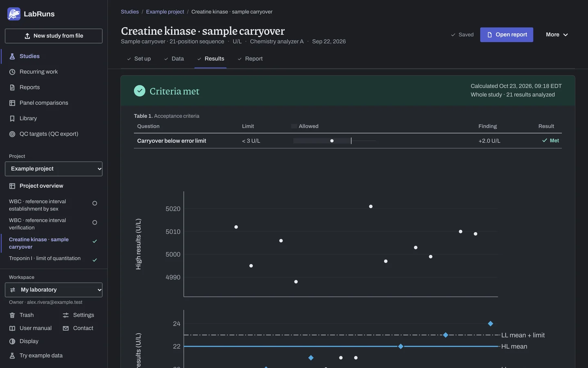Open the Example project dropdown
The image size is (588, 368).
tap(53, 169)
